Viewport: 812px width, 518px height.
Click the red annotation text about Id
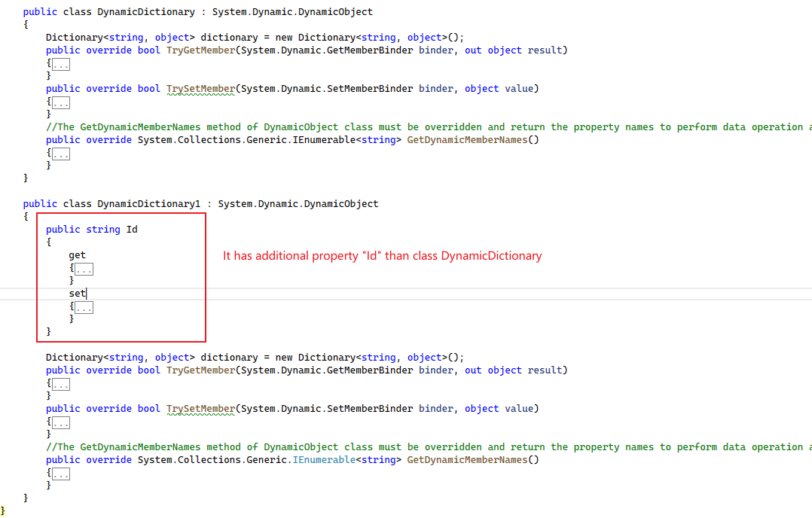[x=382, y=256]
